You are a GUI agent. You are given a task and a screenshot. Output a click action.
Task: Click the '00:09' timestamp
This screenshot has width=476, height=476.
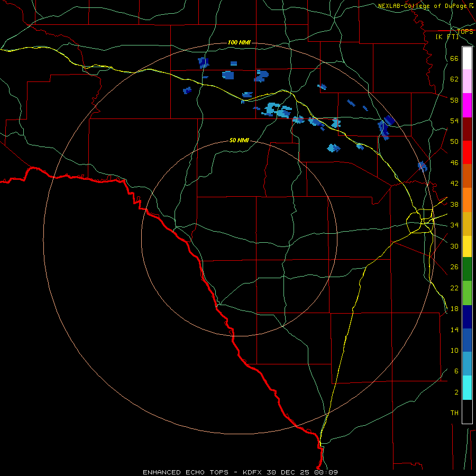(x=326, y=472)
